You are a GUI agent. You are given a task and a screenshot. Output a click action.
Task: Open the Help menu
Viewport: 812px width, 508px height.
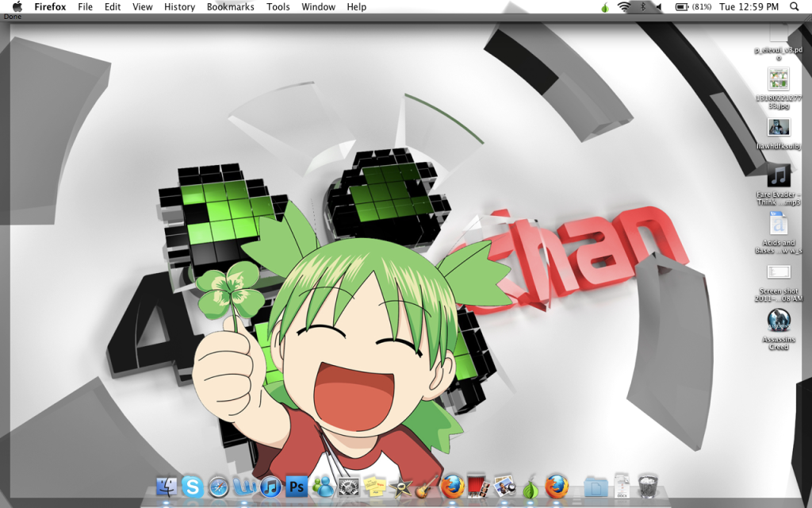click(356, 6)
